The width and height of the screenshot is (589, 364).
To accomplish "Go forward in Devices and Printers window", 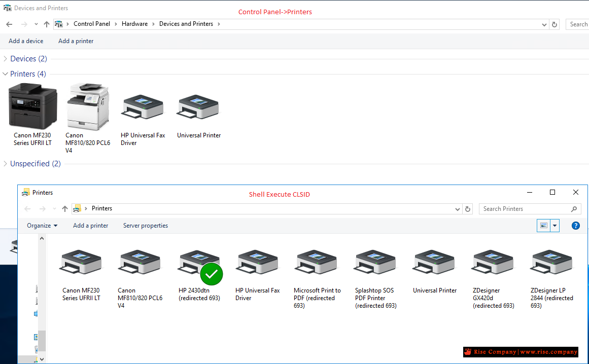I will pos(24,24).
